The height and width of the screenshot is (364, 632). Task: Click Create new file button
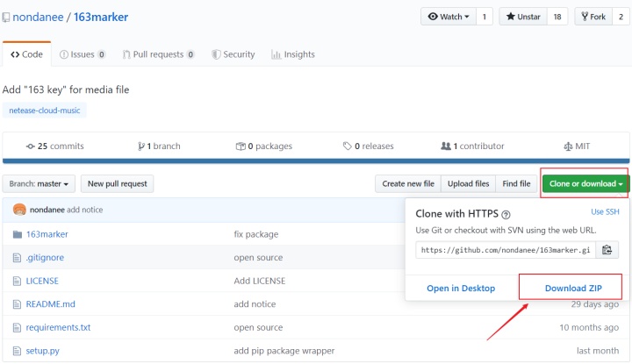[408, 183]
